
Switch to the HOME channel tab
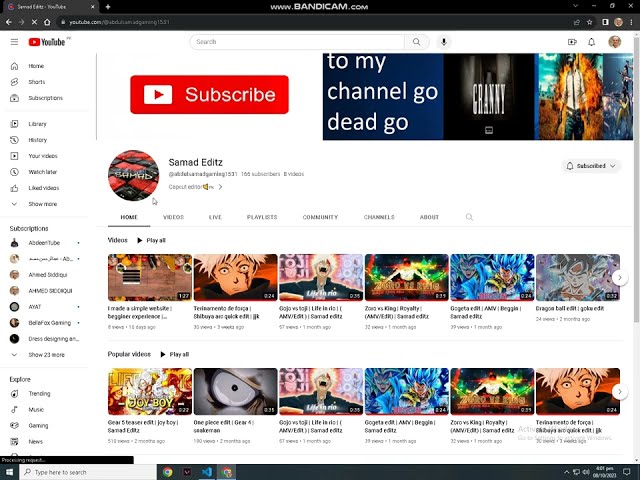click(129, 217)
